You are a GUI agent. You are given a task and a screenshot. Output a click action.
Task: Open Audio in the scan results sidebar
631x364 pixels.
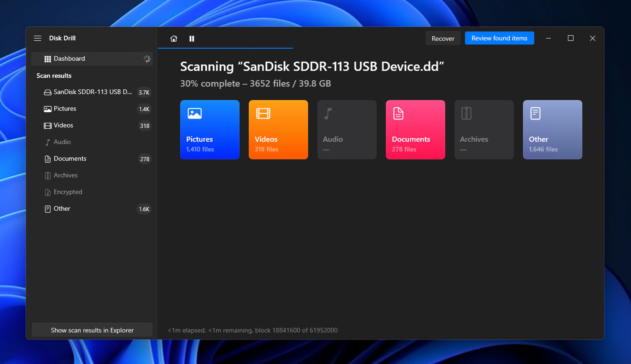92,142
